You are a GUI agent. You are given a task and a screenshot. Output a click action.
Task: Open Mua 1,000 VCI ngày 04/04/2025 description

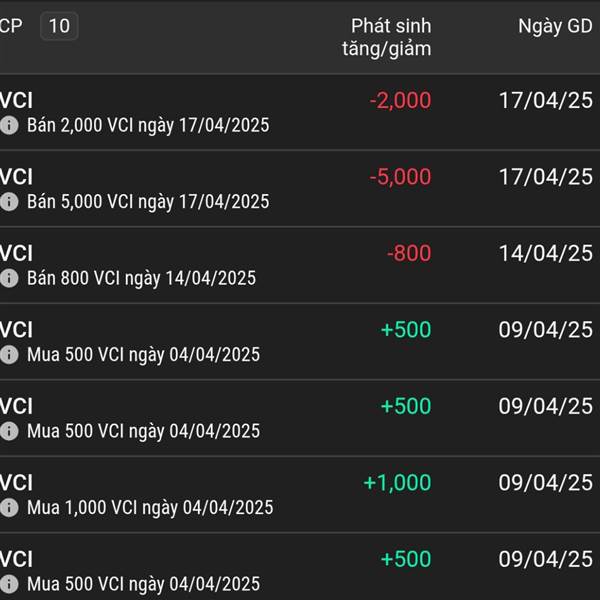(150, 508)
